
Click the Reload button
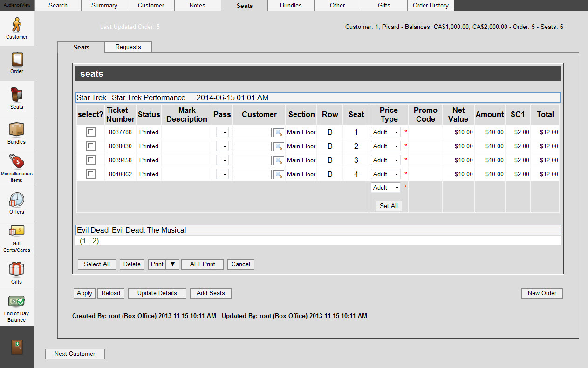111,293
